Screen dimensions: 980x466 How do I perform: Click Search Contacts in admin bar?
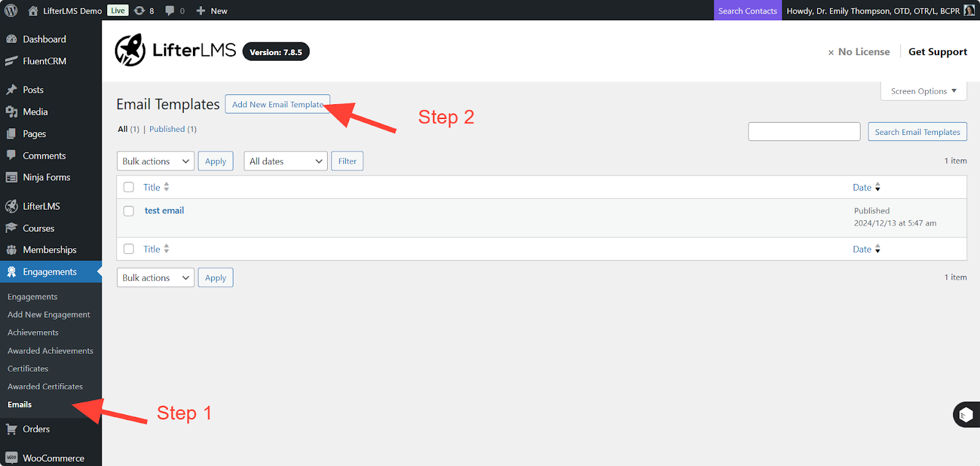[748, 10]
